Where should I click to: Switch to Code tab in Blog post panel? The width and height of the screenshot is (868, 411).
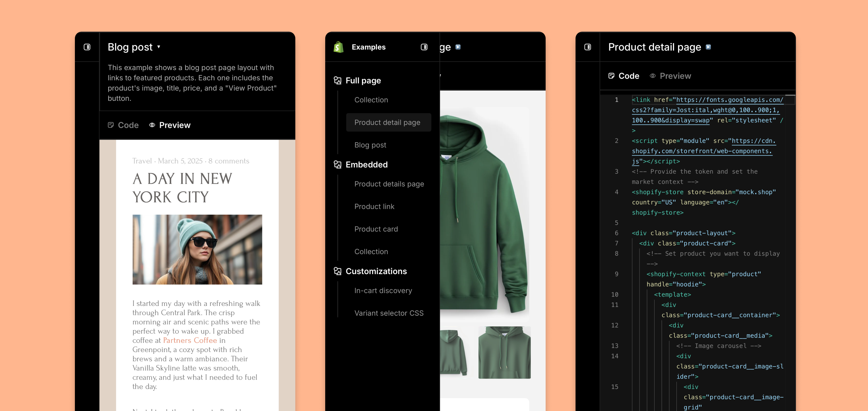coord(123,125)
